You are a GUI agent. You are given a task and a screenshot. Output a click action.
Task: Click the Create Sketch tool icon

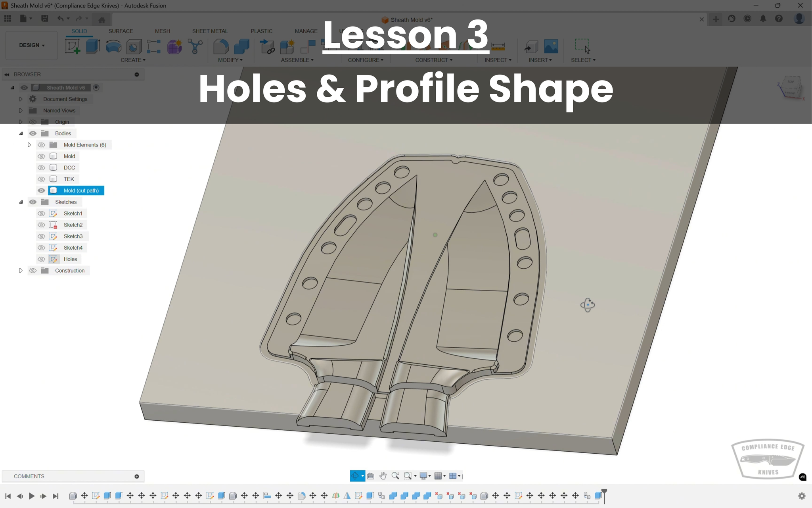[73, 46]
